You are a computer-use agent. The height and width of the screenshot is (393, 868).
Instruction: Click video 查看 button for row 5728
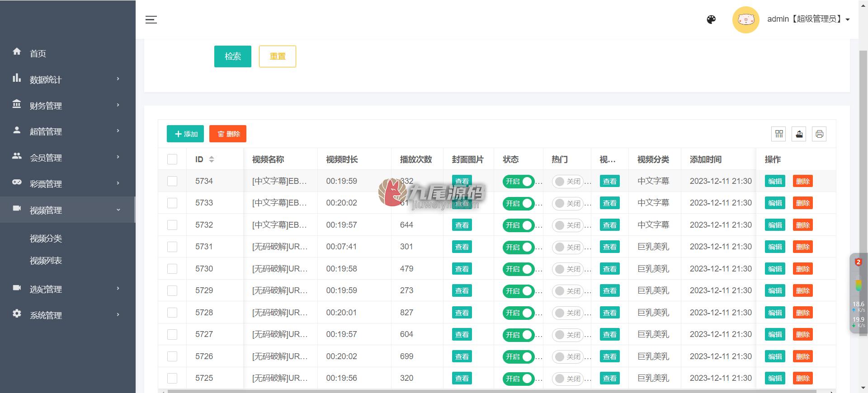tap(610, 313)
